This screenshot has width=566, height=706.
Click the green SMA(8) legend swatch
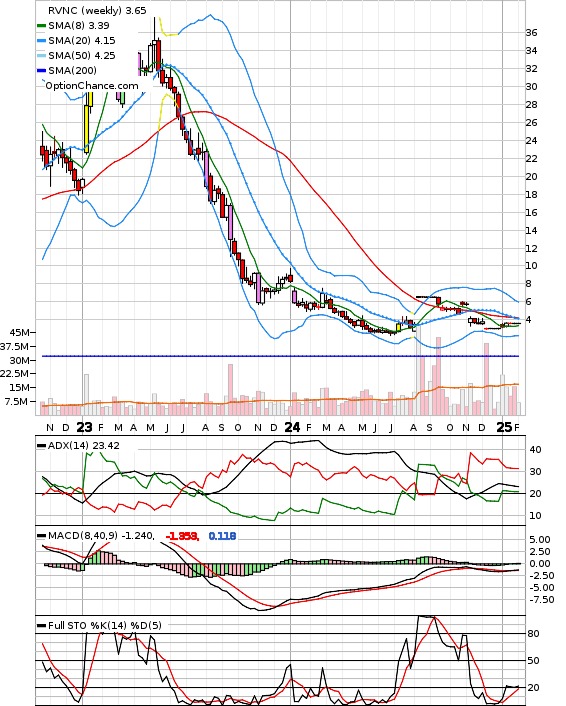click(41, 26)
